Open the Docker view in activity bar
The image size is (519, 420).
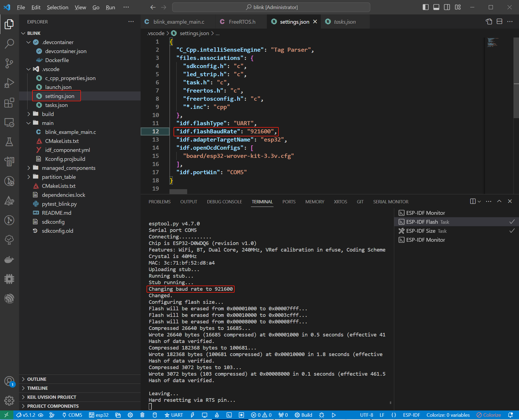[x=9, y=259]
